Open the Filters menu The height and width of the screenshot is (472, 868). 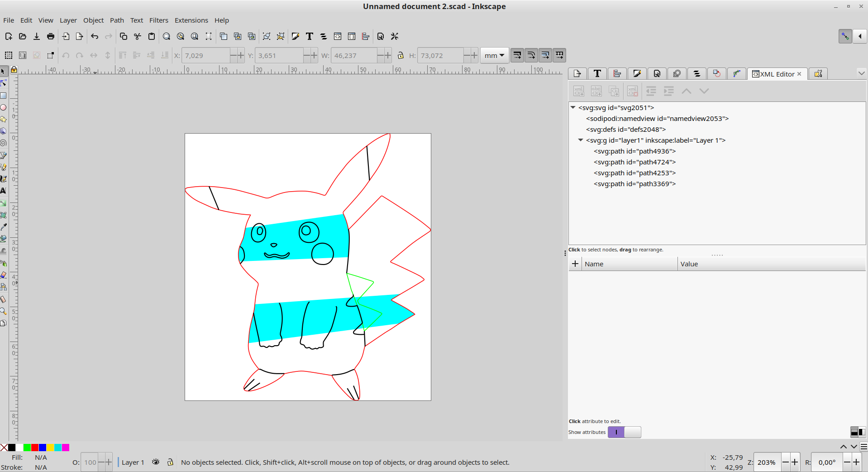159,20
